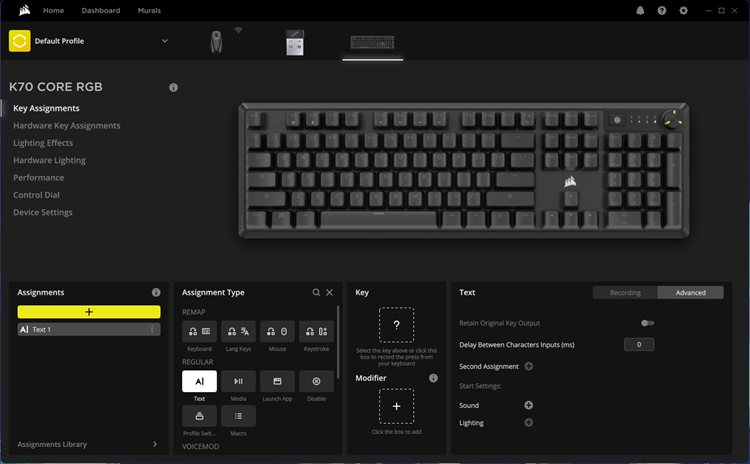Show Modifier info tooltip
The width and height of the screenshot is (750, 464).
pyautogui.click(x=433, y=378)
